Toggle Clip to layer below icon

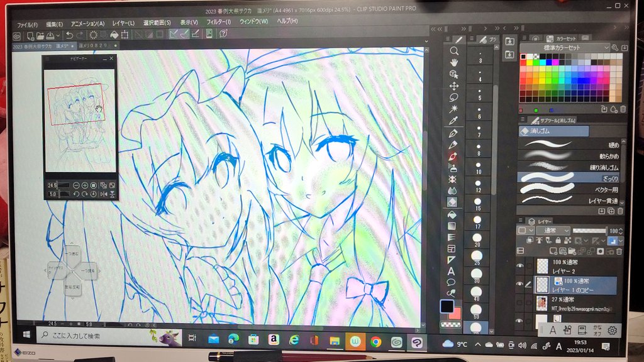(530, 241)
